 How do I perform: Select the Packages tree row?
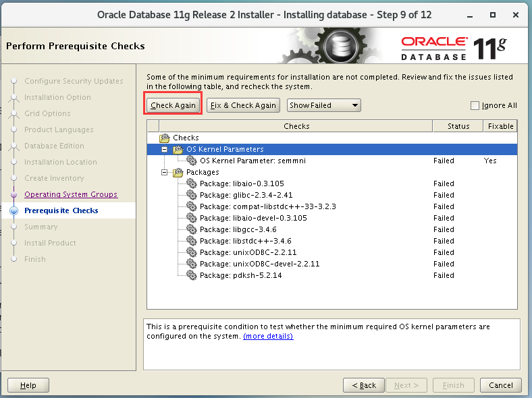coord(332,172)
